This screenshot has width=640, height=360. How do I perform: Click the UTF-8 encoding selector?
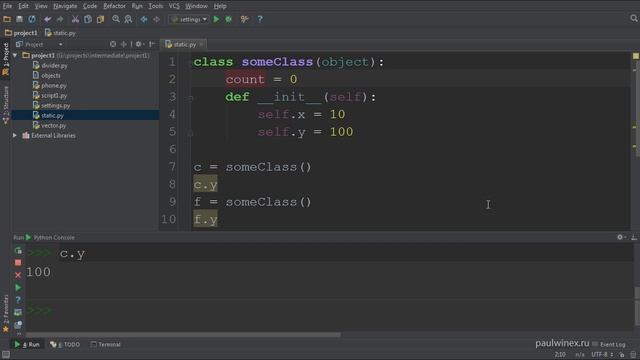coord(602,355)
